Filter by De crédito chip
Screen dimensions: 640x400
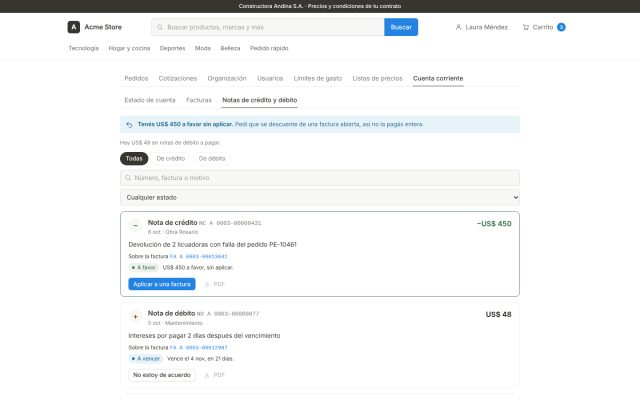[x=171, y=158]
